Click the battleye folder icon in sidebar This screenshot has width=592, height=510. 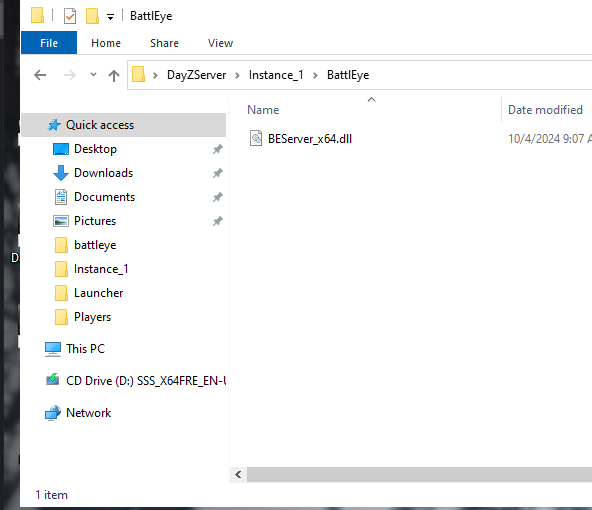pos(61,245)
